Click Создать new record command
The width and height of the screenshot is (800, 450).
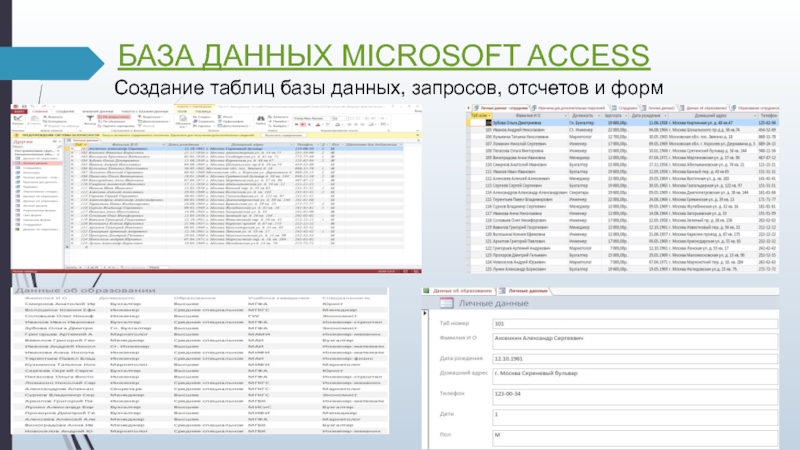202,117
